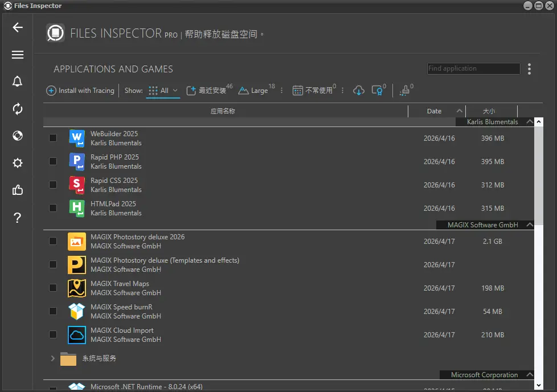
Task: Open notifications bell in sidebar
Action: 18,81
